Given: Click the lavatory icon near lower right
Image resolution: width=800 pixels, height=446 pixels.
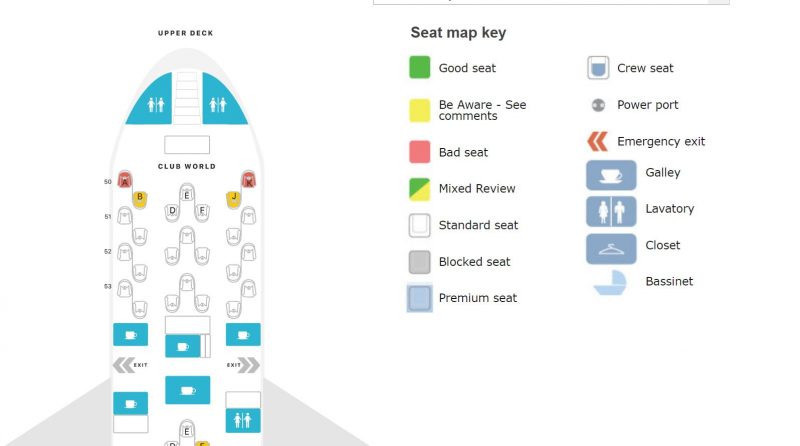Looking at the screenshot, I should click(243, 420).
